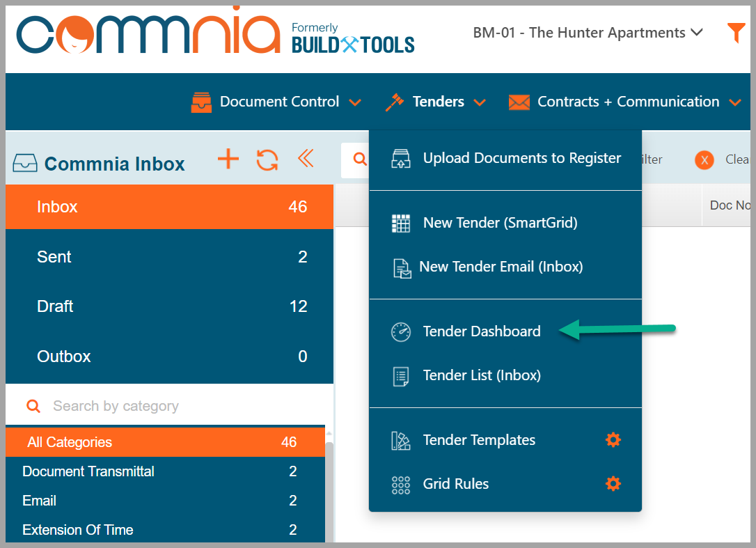756x548 pixels.
Task: Open the Inbox folder
Action: pos(170,207)
